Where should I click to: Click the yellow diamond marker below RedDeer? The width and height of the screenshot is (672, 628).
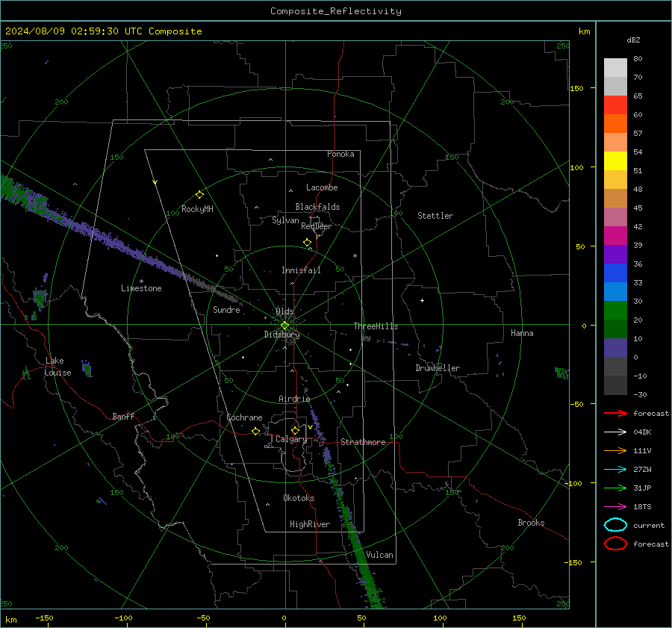(x=307, y=243)
